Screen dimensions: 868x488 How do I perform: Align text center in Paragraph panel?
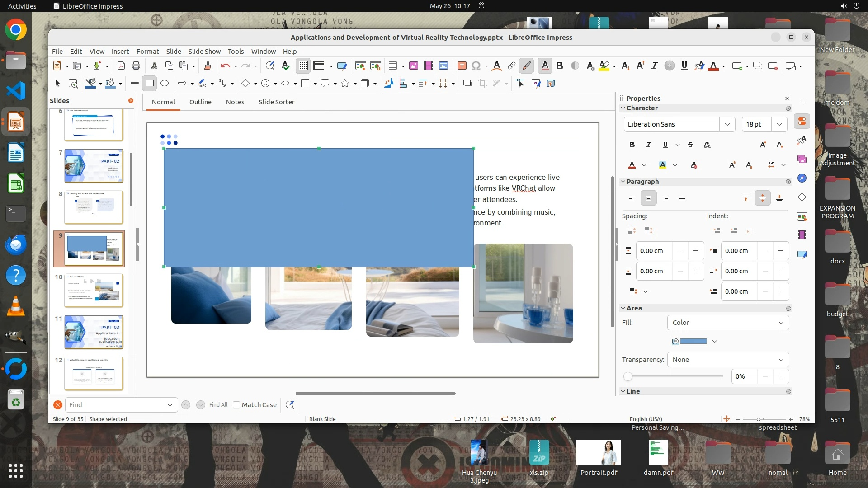coord(648,198)
